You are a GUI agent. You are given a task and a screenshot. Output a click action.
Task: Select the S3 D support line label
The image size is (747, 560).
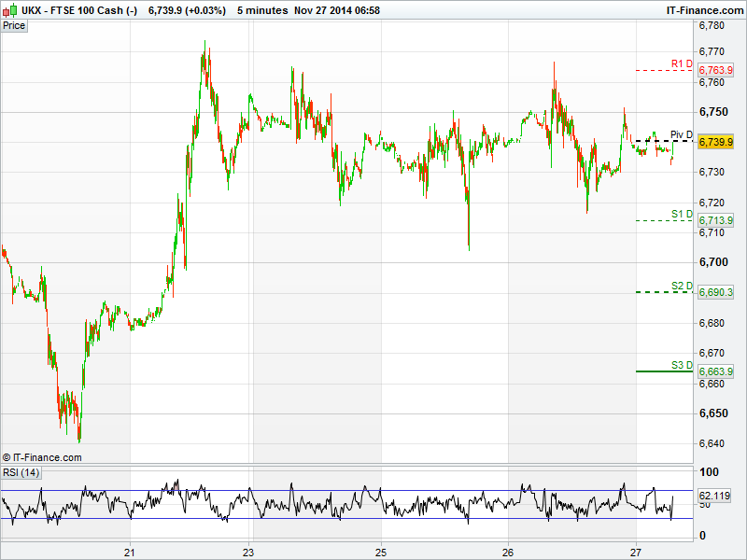[682, 365]
